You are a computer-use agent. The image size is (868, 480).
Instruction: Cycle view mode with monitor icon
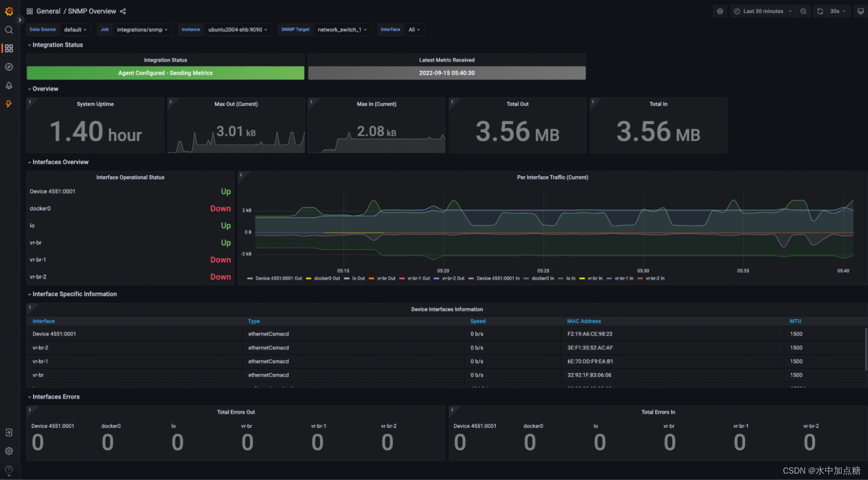(861, 11)
